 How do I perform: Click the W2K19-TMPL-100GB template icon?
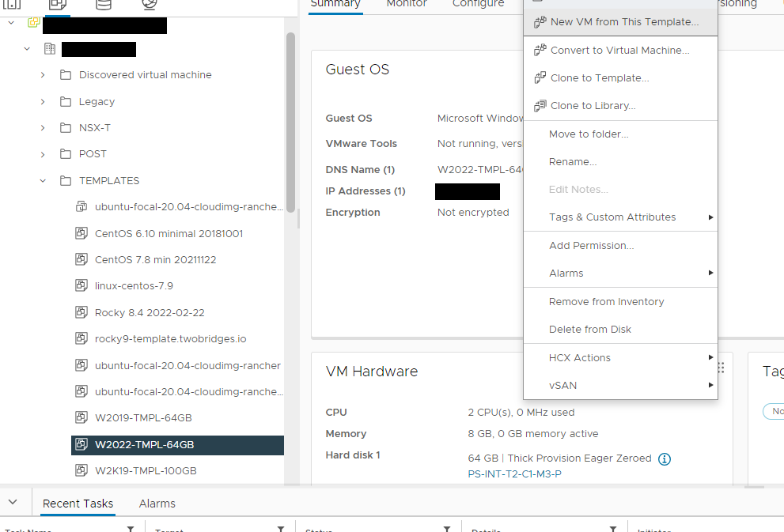click(81, 470)
